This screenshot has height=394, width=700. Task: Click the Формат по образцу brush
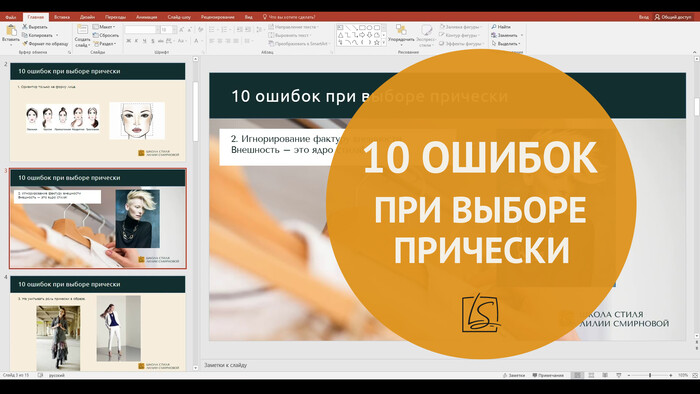click(25, 44)
